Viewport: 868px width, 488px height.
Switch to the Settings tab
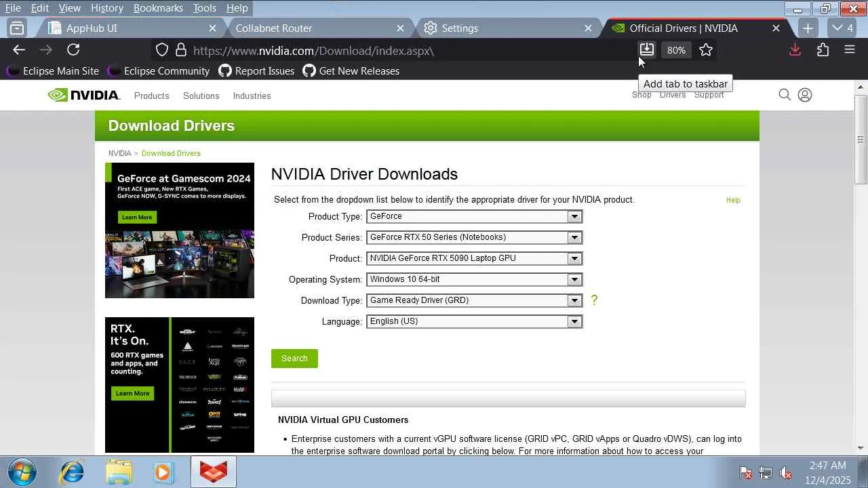pyautogui.click(x=508, y=28)
